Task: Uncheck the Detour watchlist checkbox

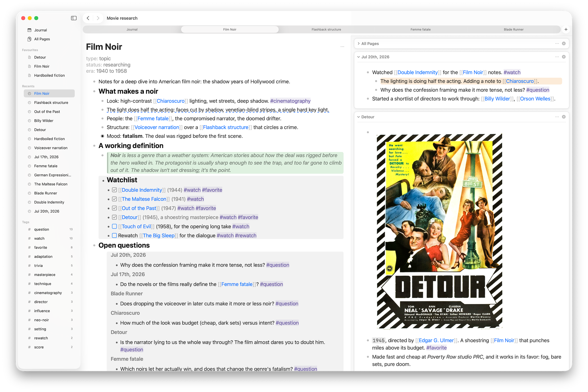Action: (x=114, y=217)
